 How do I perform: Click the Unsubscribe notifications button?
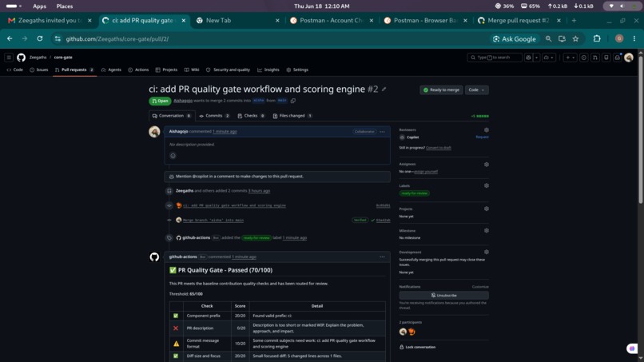pos(443,296)
